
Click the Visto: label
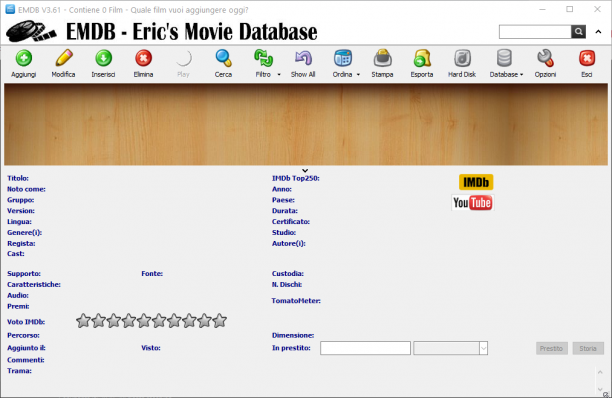tap(151, 348)
